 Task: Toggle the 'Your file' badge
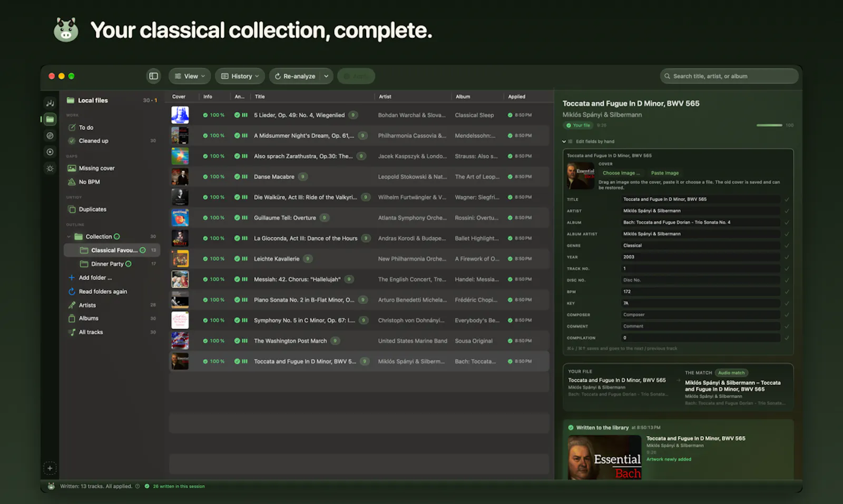point(578,125)
